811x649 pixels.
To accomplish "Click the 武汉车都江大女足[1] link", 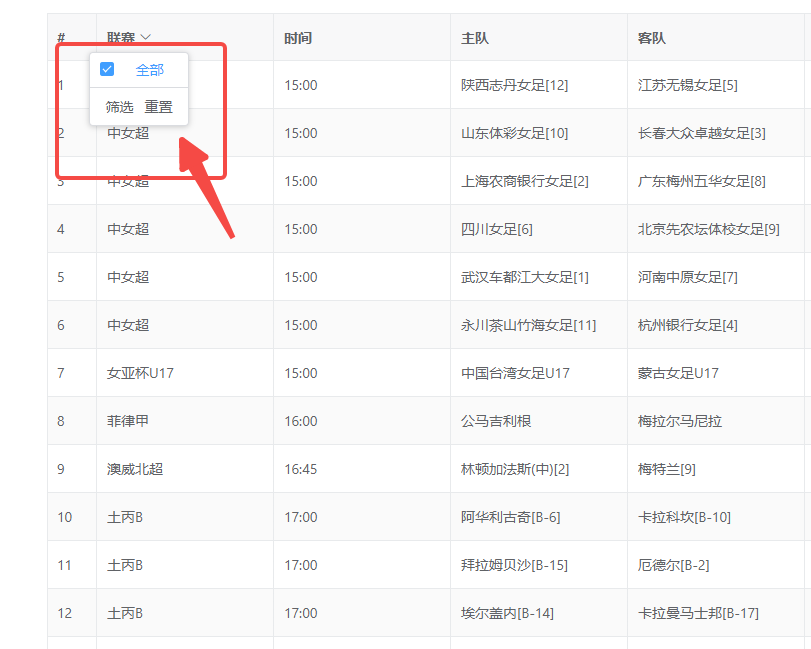I will 528,277.
